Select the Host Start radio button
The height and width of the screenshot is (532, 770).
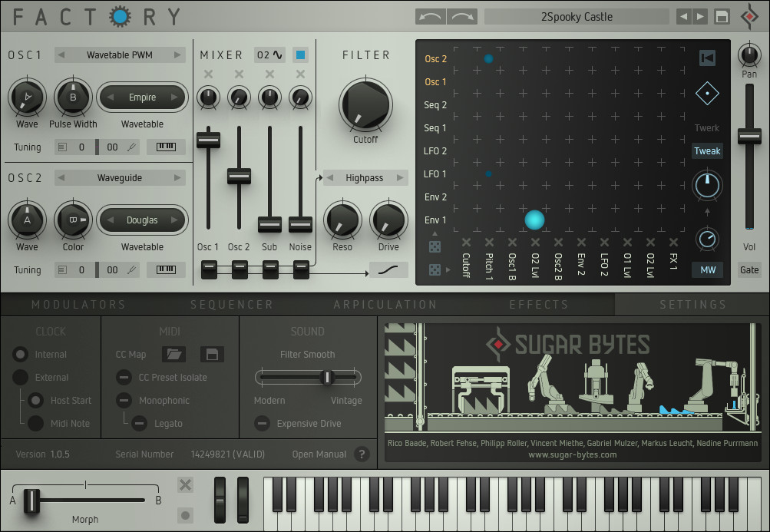[35, 401]
